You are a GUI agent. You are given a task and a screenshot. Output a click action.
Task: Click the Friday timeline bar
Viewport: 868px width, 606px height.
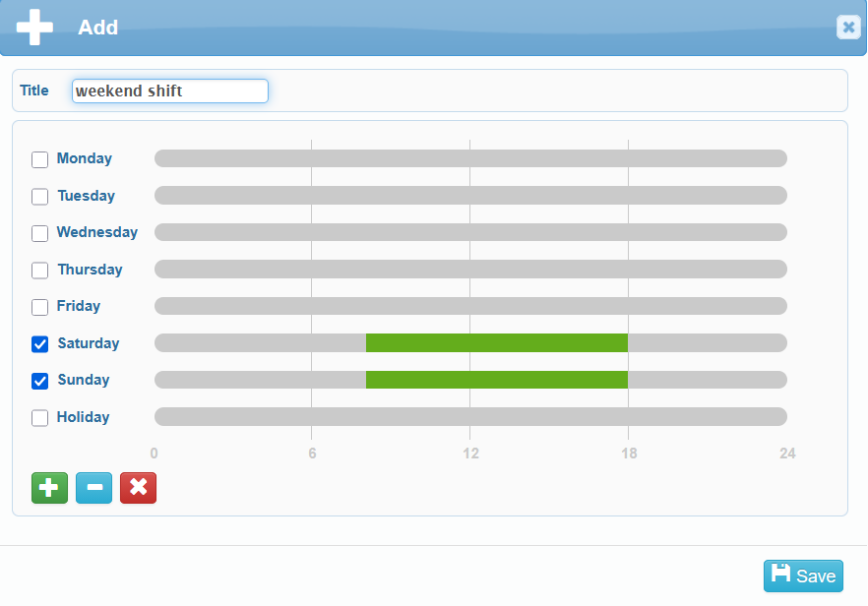pos(470,306)
